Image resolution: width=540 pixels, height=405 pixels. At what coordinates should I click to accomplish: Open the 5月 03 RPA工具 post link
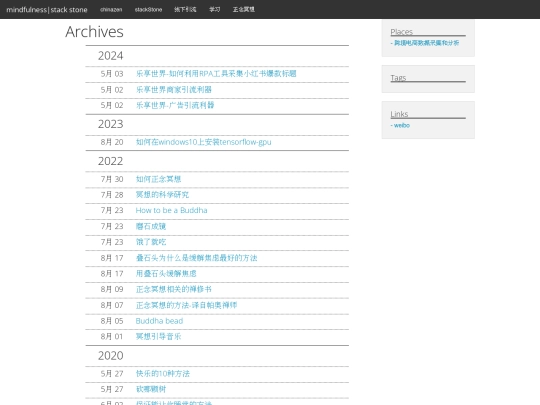(216, 74)
